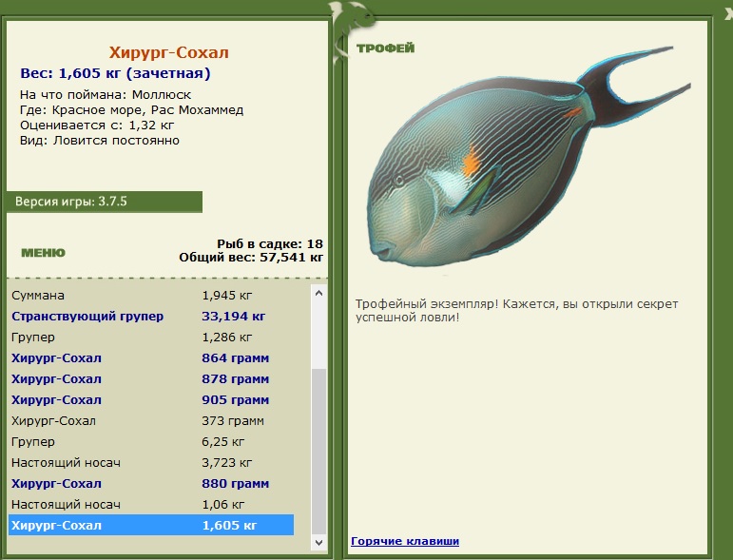The height and width of the screenshot is (560, 733).
Task: Select the Хирург-Сохал 864 грамм row
Action: (x=151, y=358)
